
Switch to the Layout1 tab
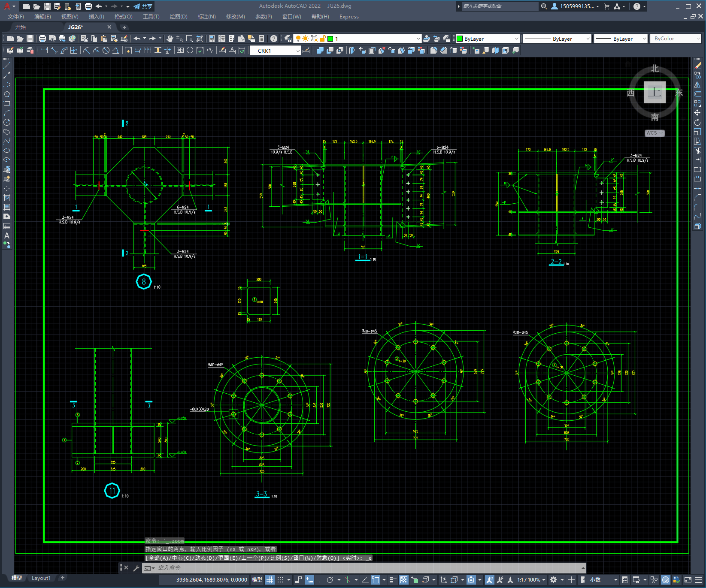coord(41,578)
